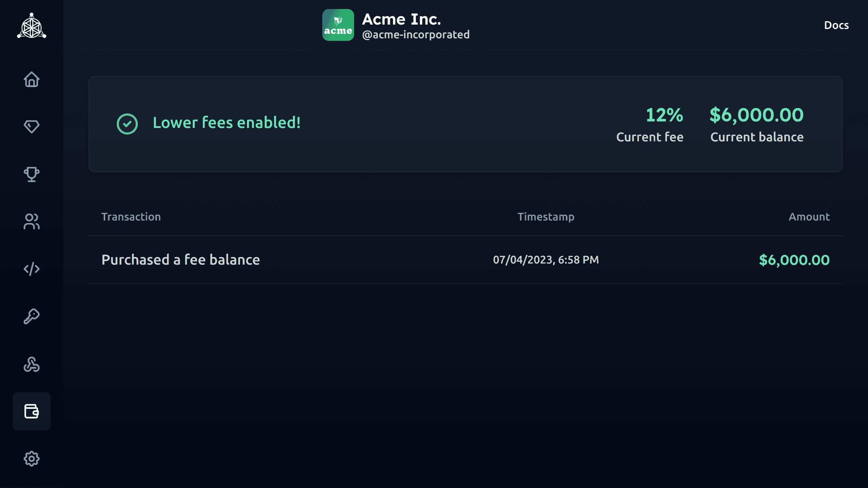Open the Docs link

pyautogui.click(x=836, y=25)
